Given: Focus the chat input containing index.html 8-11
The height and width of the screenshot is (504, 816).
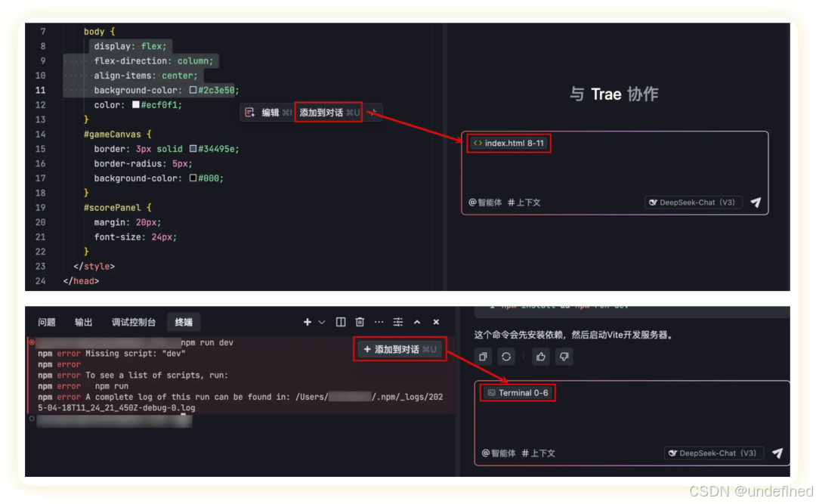Looking at the screenshot, I should [x=614, y=172].
